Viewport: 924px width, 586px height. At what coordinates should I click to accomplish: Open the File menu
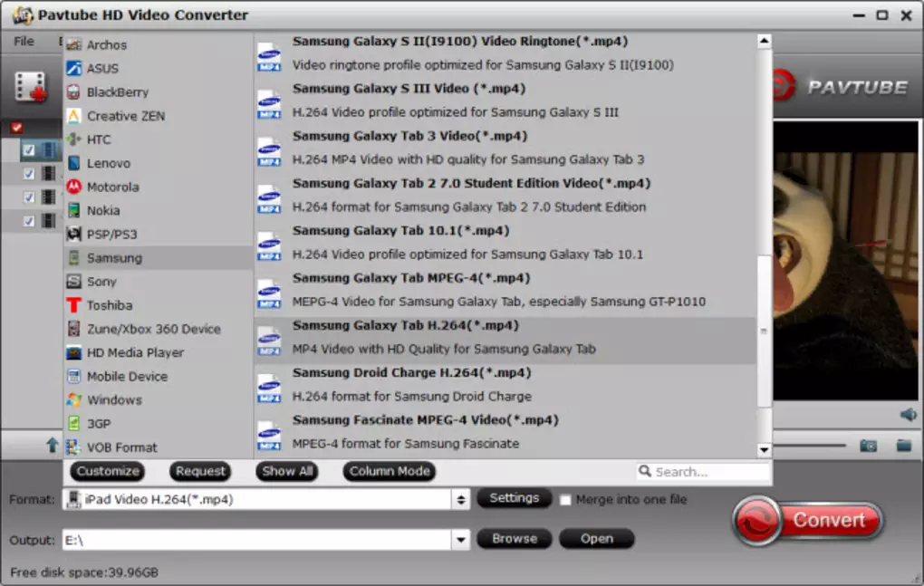[24, 41]
